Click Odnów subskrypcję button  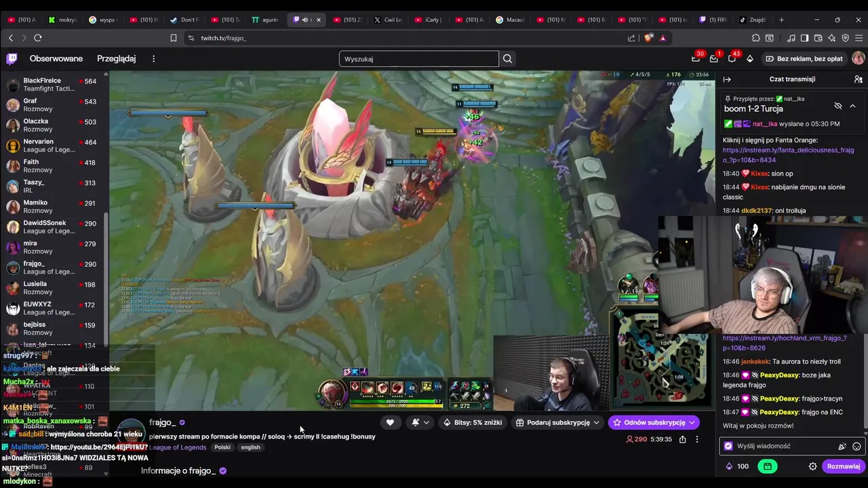(654, 422)
